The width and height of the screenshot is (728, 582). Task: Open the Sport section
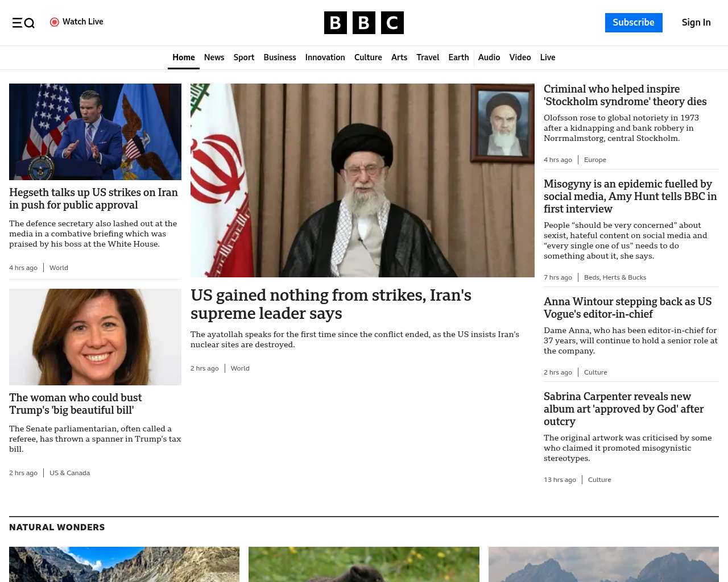coord(244,57)
